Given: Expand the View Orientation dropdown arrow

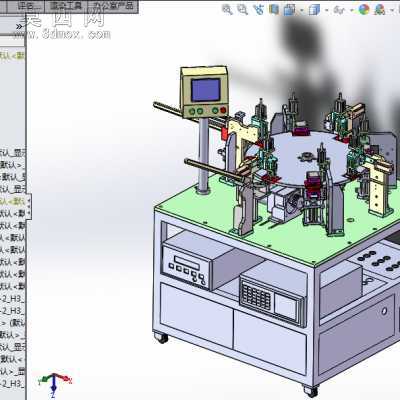Looking at the screenshot, I should (301, 10).
